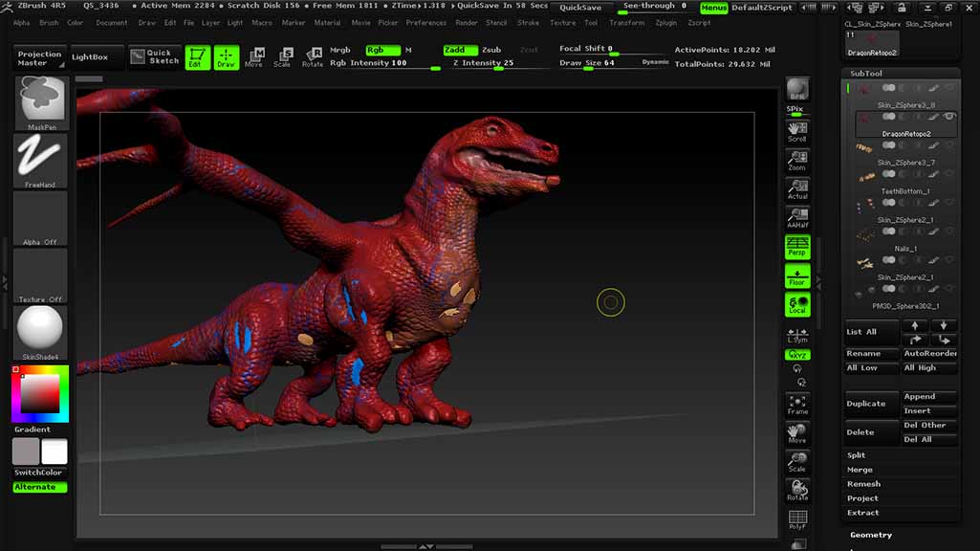The height and width of the screenshot is (551, 980).
Task: Select the Skin_ZSphere3_7 subtool row
Action: point(905,153)
